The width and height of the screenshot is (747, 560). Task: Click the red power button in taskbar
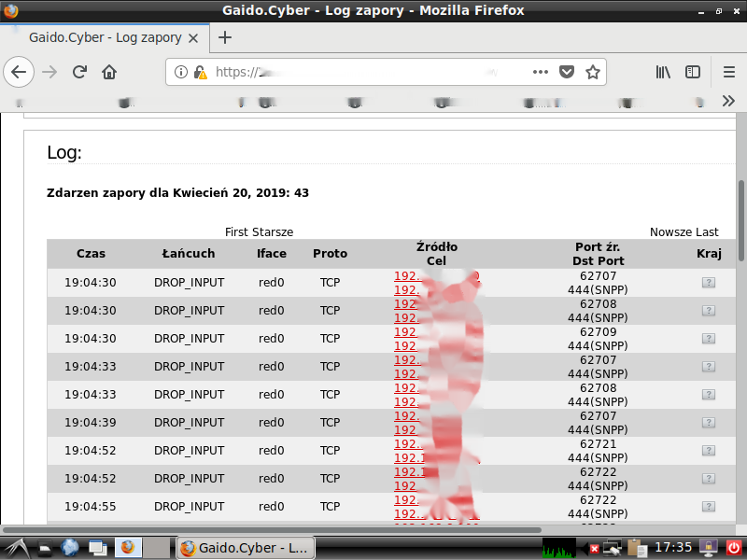pyautogui.click(x=734, y=548)
